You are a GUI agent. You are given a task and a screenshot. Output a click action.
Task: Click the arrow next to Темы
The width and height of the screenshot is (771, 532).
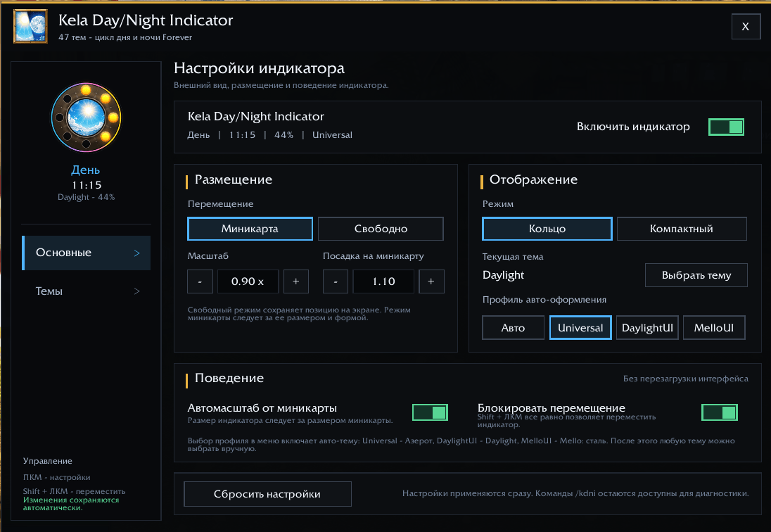pos(137,291)
